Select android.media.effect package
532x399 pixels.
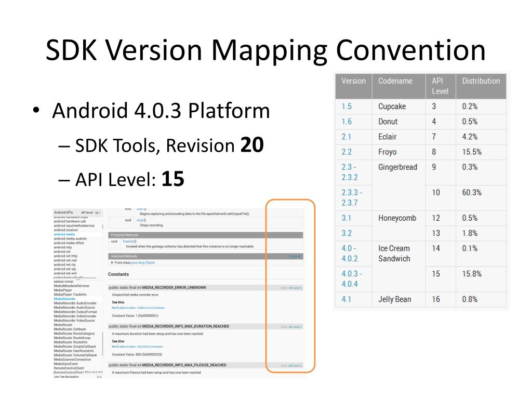click(x=69, y=243)
